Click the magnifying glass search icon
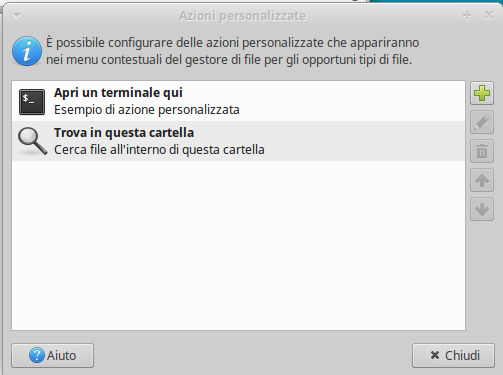503x375 pixels. click(x=32, y=141)
